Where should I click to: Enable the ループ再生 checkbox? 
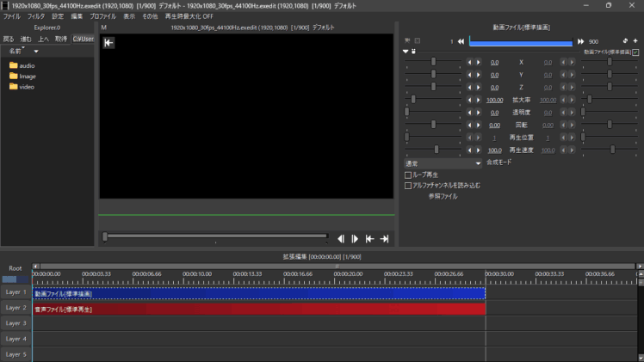[x=408, y=175]
